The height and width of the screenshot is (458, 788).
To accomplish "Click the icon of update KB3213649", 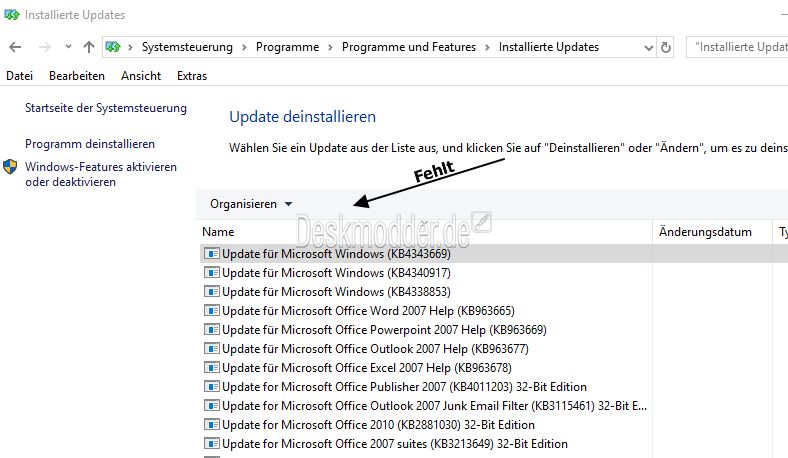I will click(212, 444).
